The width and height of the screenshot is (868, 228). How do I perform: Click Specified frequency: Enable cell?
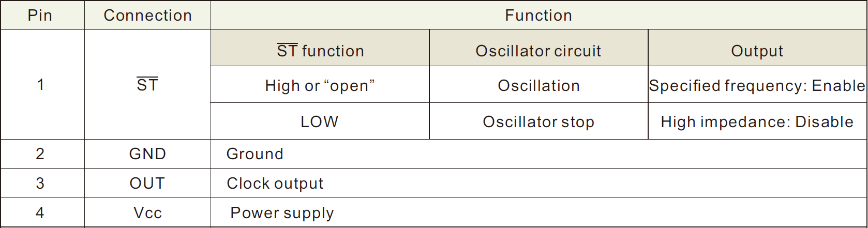click(757, 84)
